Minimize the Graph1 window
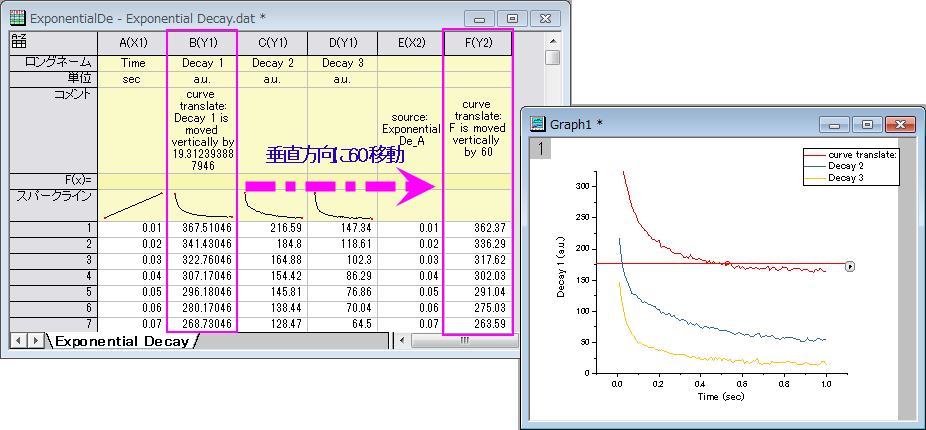This screenshot has height=430, width=926. [834, 125]
